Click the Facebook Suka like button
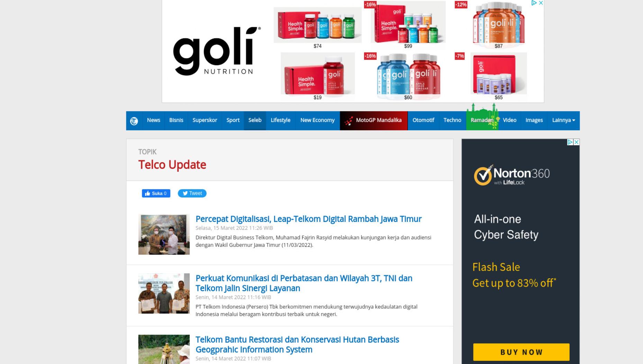Screen dimensions: 643x364 (x=156, y=193)
